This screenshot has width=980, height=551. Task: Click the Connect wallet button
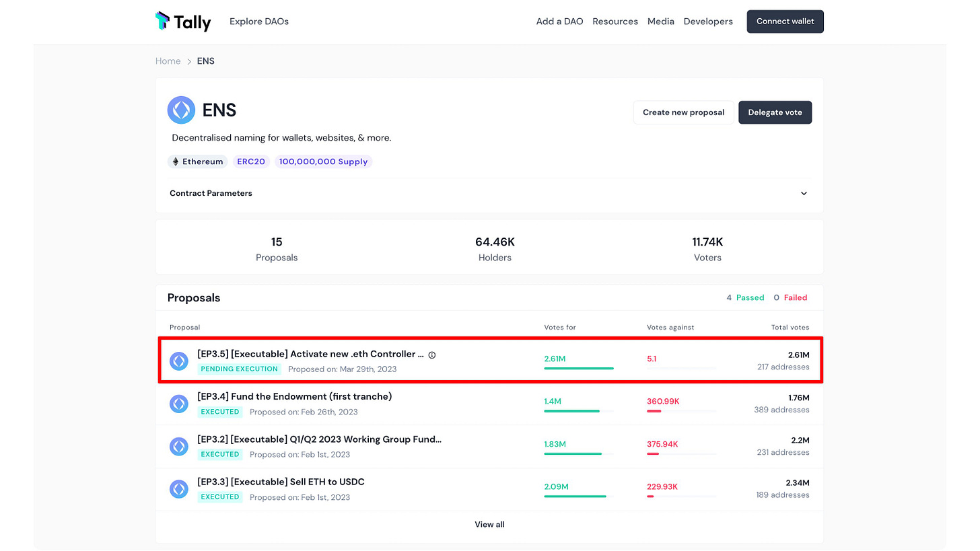785,22
